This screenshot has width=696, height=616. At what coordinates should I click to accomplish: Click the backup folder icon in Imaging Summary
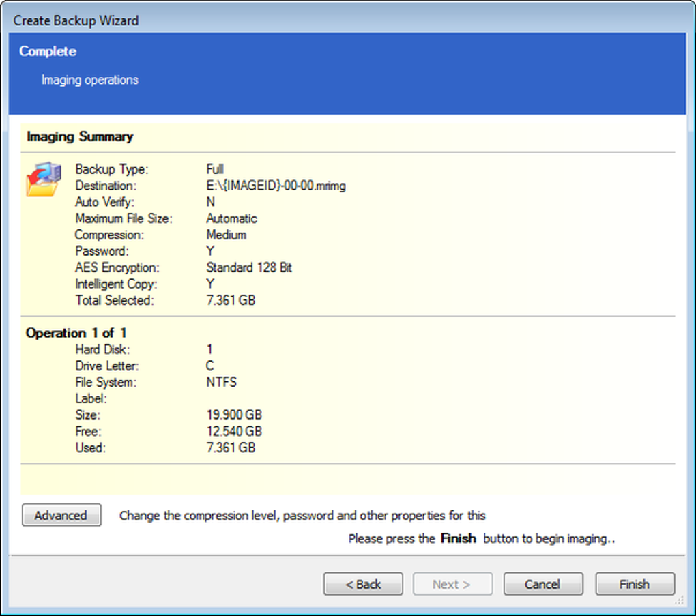tap(44, 179)
